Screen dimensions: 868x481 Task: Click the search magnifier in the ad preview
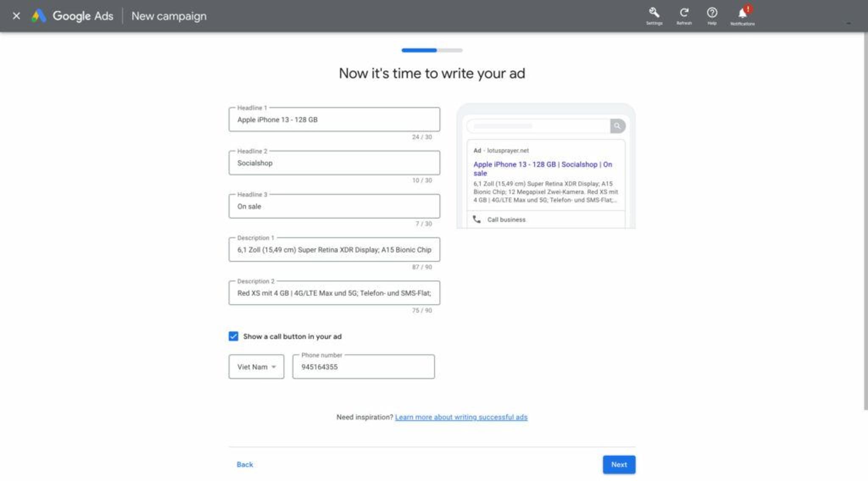pyautogui.click(x=618, y=126)
